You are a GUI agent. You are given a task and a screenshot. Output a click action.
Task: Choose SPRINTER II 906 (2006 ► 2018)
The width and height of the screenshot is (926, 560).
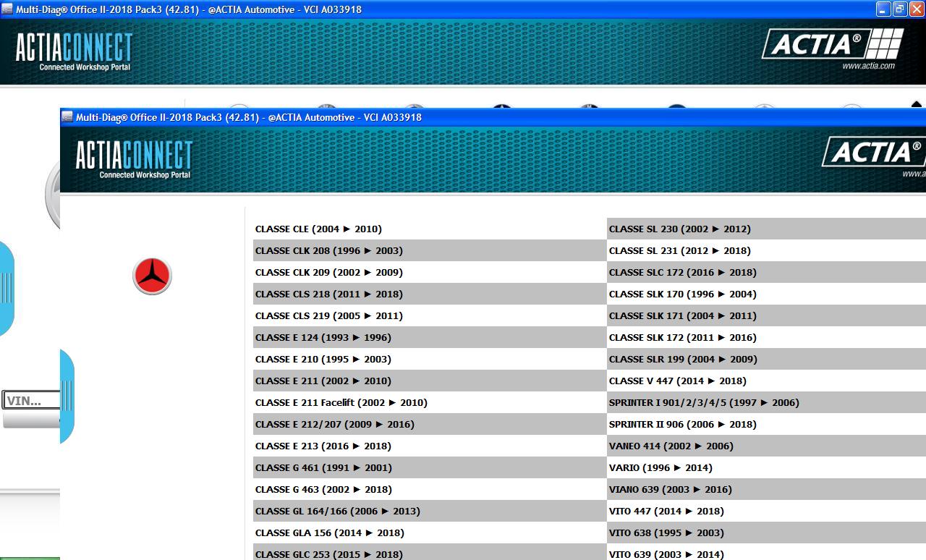point(767,424)
